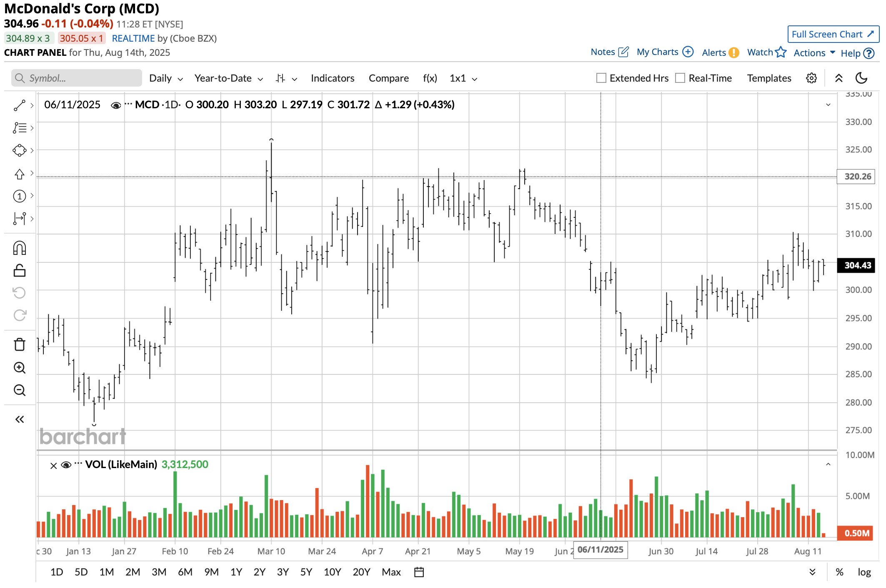
Task: Open the f(x) expressions menu
Action: tap(430, 78)
